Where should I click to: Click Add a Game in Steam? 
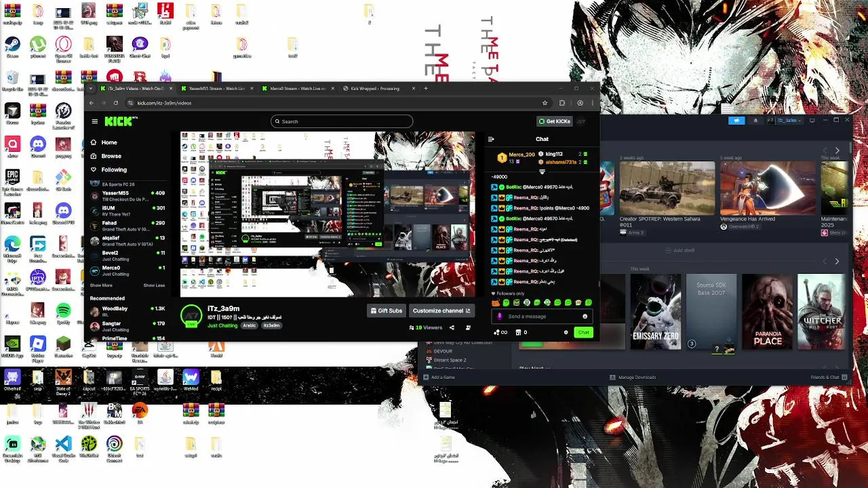[439, 377]
